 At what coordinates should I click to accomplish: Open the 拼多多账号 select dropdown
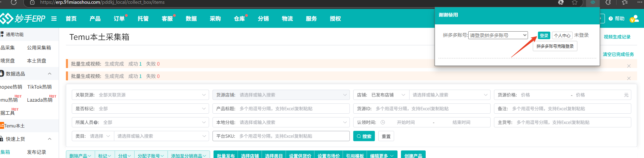tap(498, 35)
